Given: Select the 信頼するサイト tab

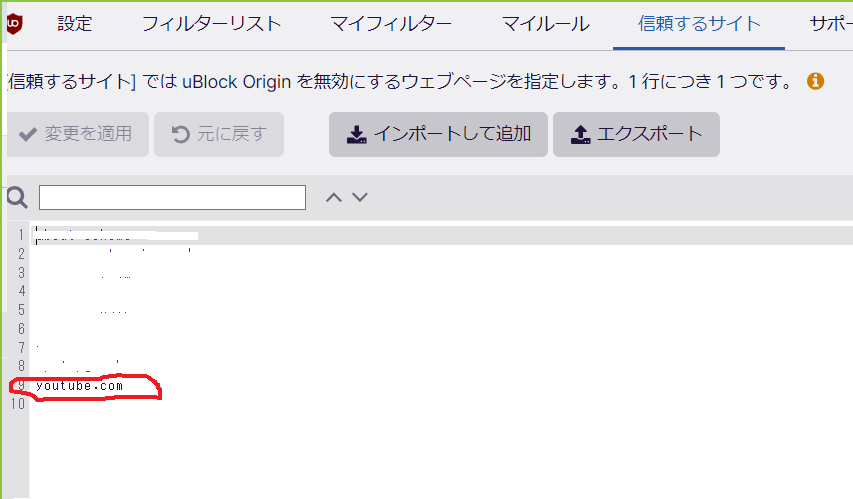Looking at the screenshot, I should click(699, 24).
